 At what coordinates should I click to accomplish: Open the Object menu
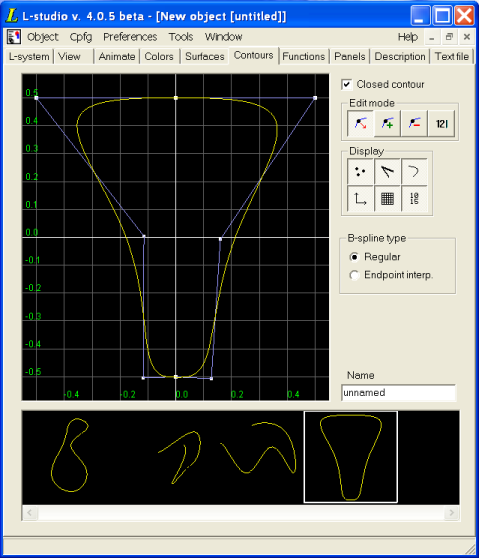[x=42, y=37]
